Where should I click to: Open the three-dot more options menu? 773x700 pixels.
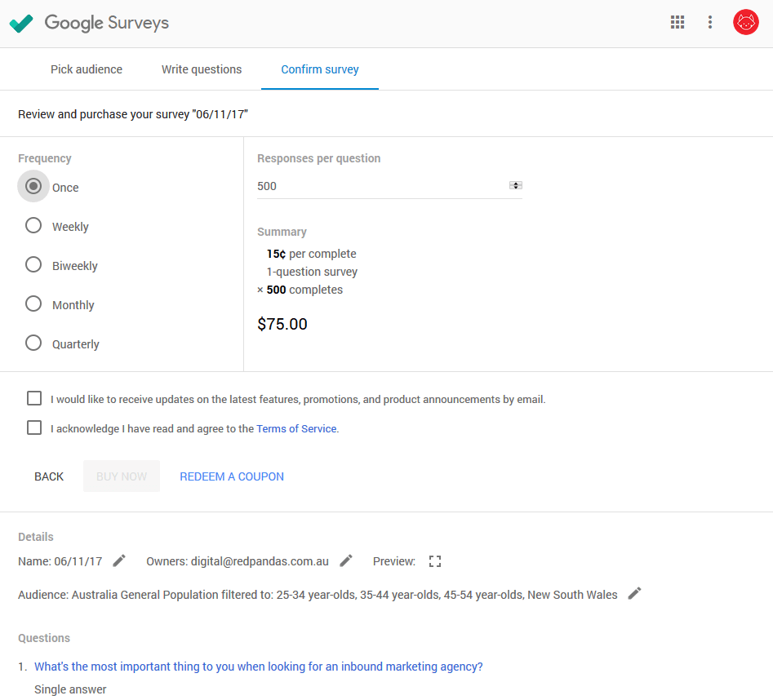point(710,22)
